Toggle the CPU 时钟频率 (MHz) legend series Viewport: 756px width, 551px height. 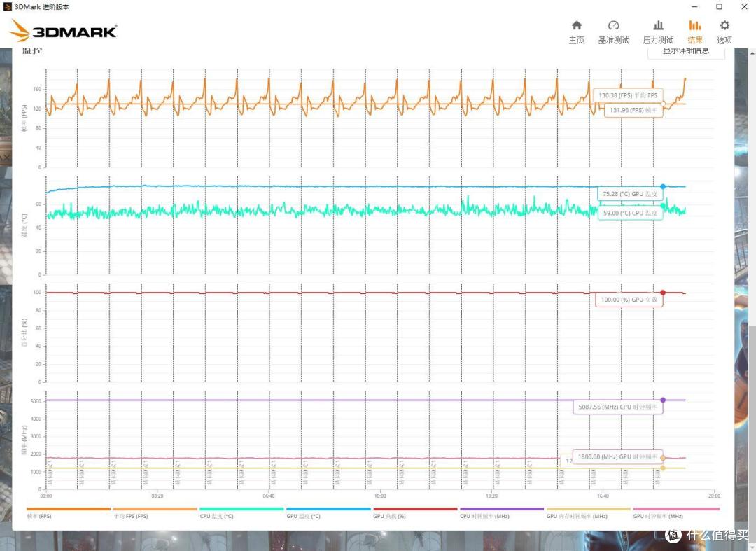[x=502, y=512]
